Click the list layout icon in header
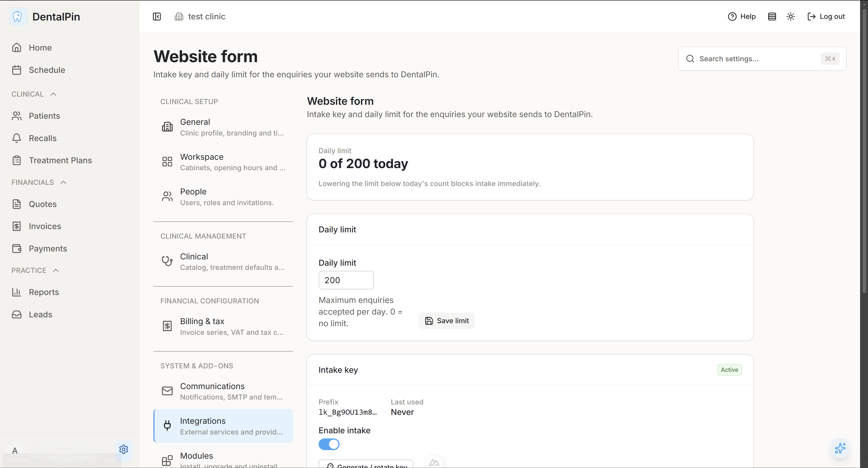Image resolution: width=868 pixels, height=468 pixels. [772, 17]
